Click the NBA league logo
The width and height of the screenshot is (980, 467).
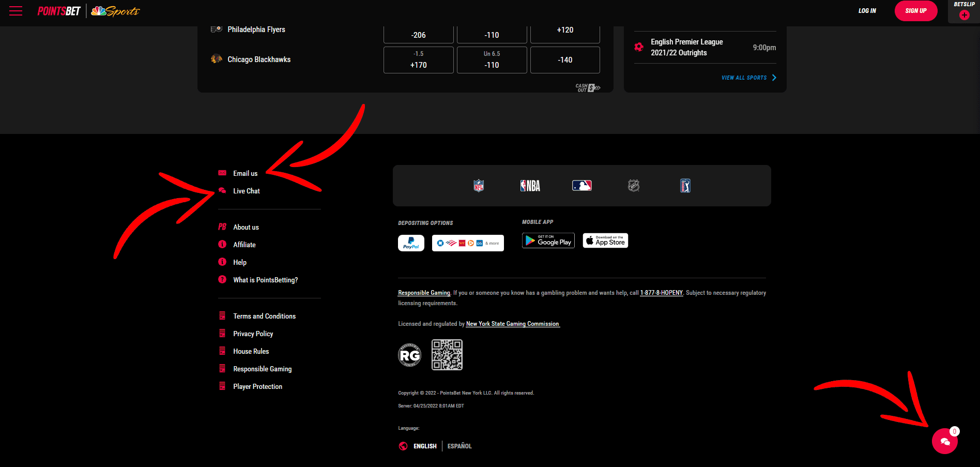click(530, 186)
